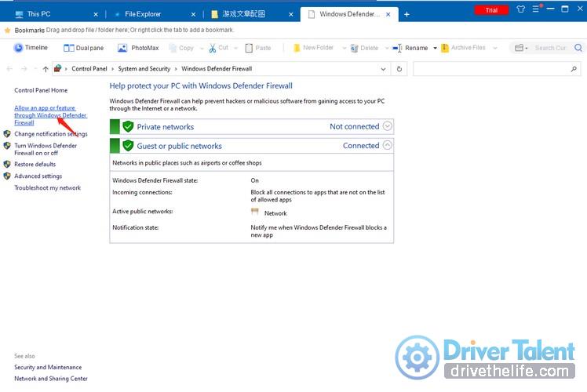Click the Rename toolbar button
The height and width of the screenshot is (392, 587).
click(x=410, y=48)
